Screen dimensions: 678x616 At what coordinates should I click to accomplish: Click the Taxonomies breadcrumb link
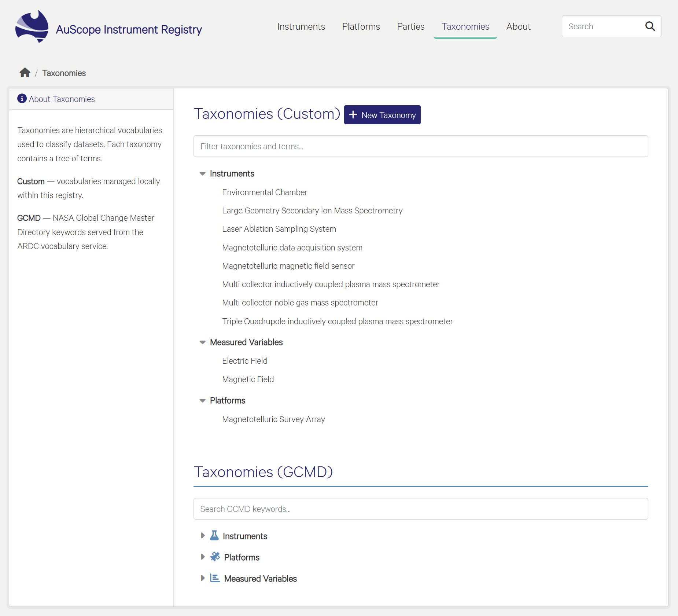(64, 73)
